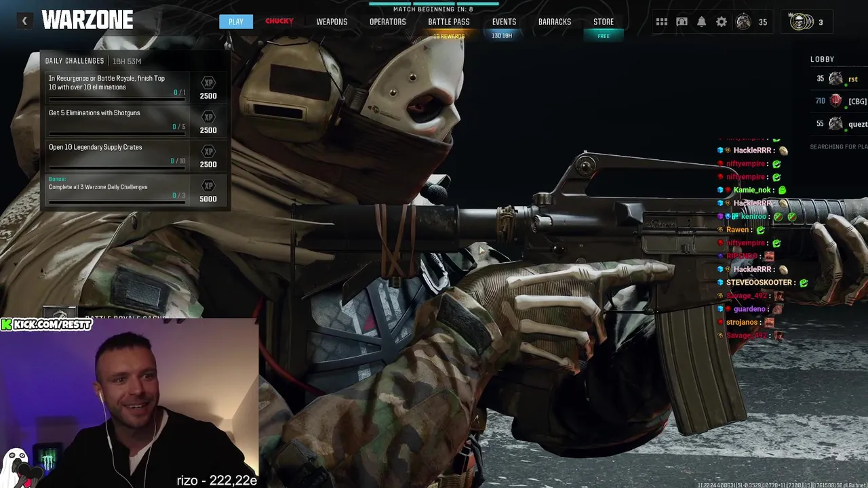Screen dimensions: 868x488
Task: Click the emote after strojanos in chat
Action: [x=769, y=322]
